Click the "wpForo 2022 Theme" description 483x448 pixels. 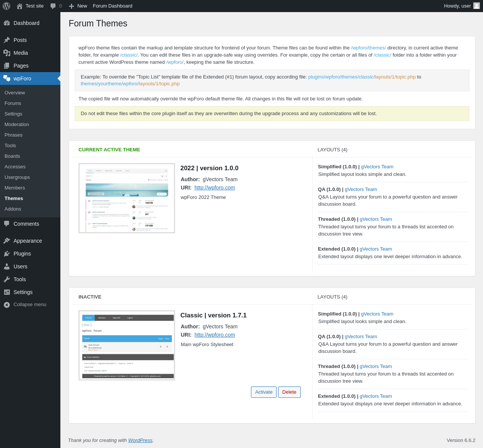(203, 197)
